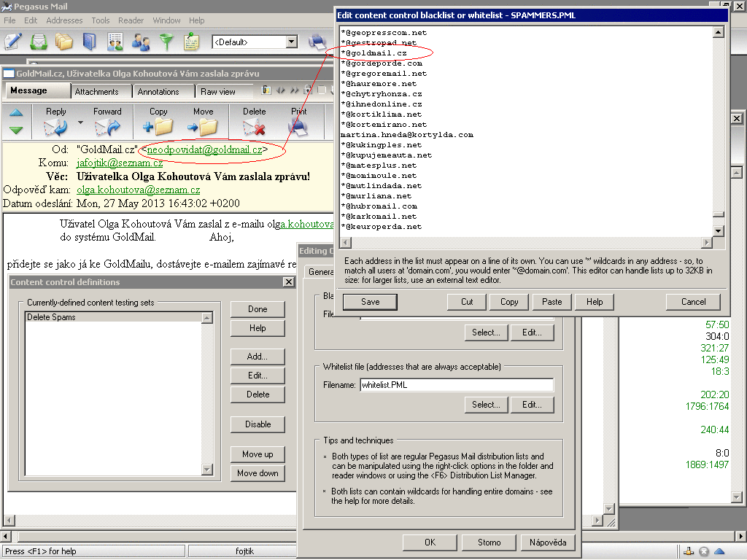This screenshot has width=747, height=560.
Task: Click Disable in Content control definitions
Action: coord(258,424)
